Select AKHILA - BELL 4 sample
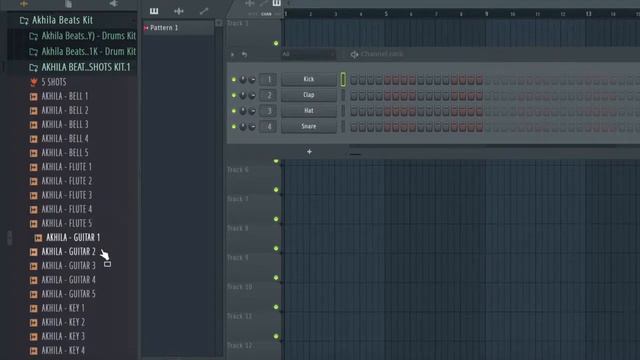This screenshot has width=640, height=360. coord(64,139)
